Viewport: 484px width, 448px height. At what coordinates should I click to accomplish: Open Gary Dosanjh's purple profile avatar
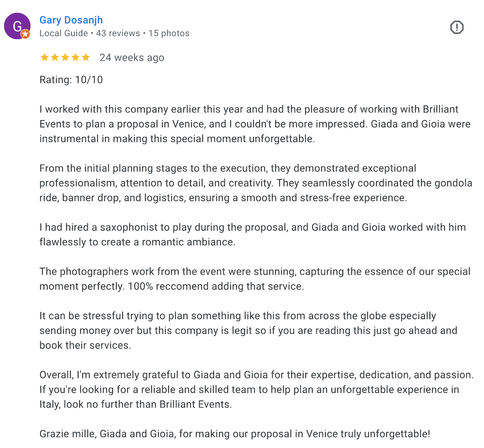point(17,26)
